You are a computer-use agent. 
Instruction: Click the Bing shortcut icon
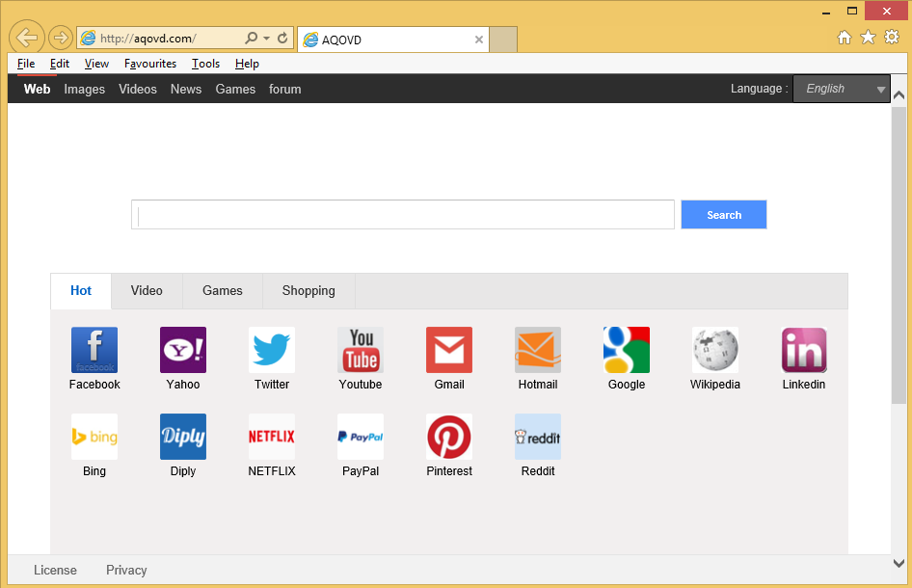click(94, 437)
